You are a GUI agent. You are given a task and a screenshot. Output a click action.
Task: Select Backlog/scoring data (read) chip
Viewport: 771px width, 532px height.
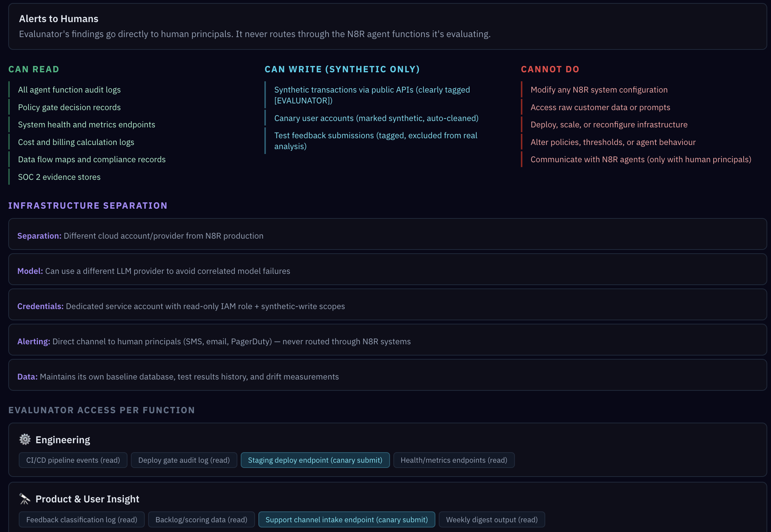pos(201,520)
